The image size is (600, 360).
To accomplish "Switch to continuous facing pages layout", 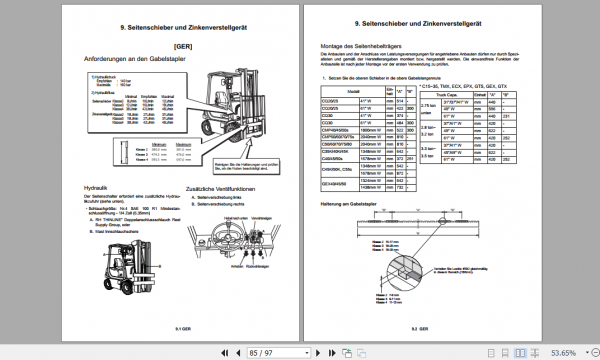I will click(x=535, y=353).
